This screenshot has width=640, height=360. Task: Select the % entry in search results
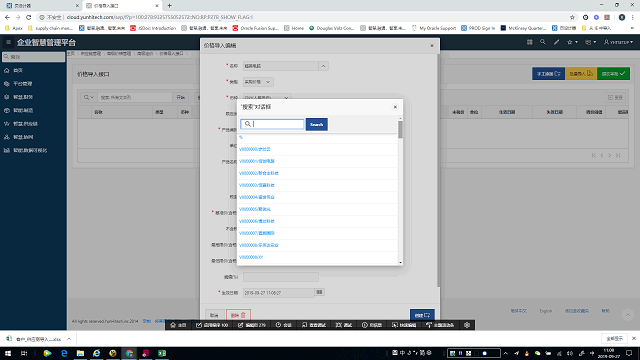[241, 138]
